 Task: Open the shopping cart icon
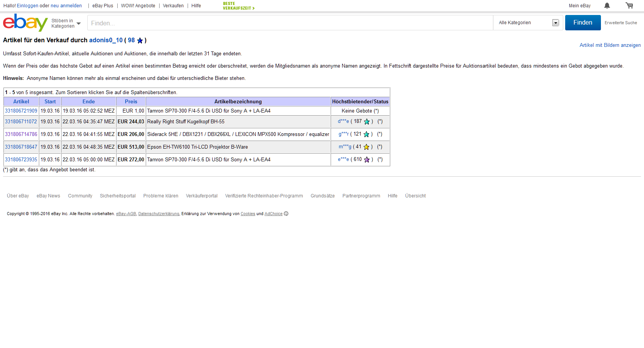coord(629,5)
